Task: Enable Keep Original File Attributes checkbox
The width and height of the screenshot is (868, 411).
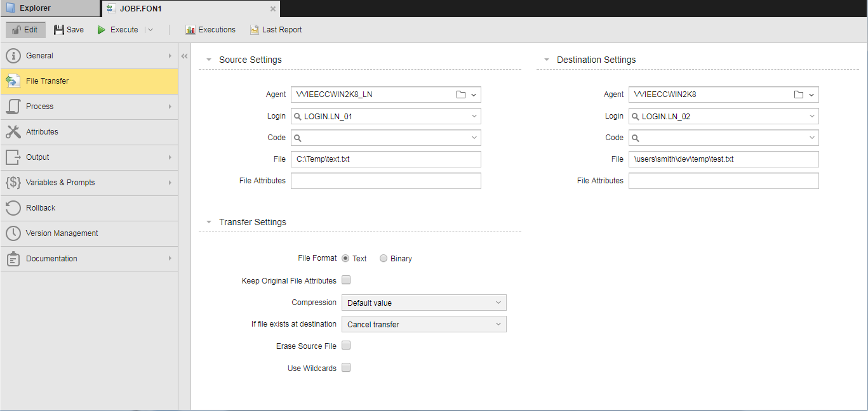Action: (x=346, y=280)
